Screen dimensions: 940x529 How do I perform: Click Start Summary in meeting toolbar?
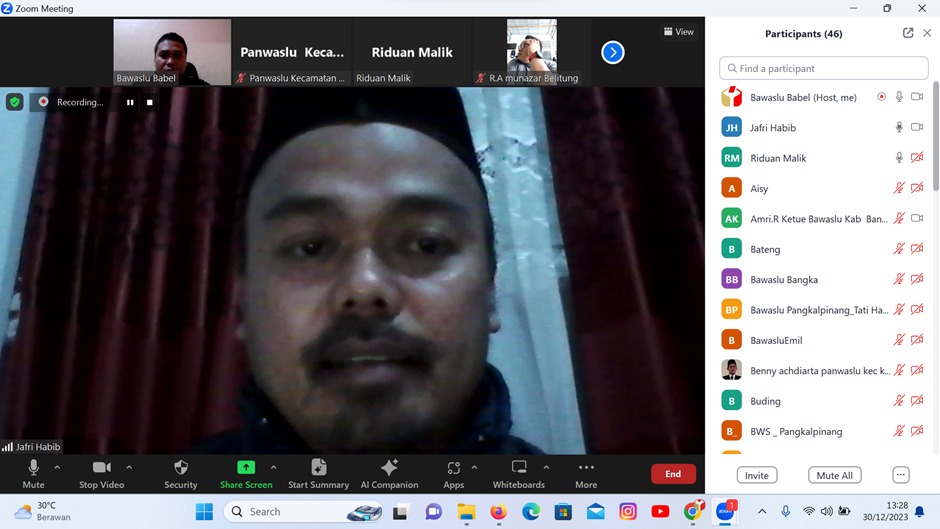(318, 468)
